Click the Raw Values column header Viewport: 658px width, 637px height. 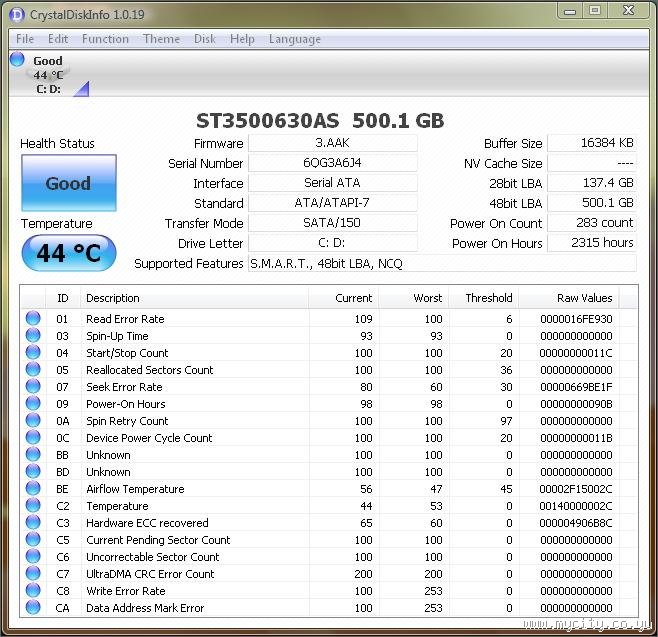pos(584,298)
